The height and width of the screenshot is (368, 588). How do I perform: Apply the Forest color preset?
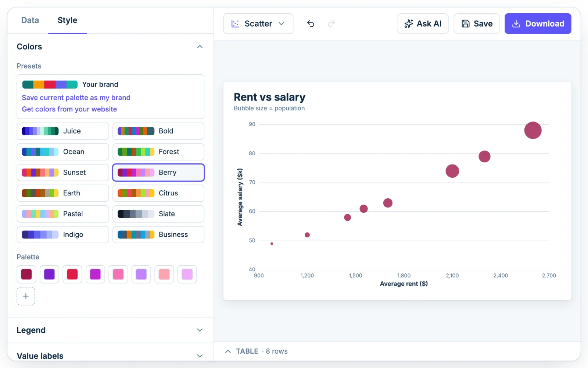coord(158,152)
